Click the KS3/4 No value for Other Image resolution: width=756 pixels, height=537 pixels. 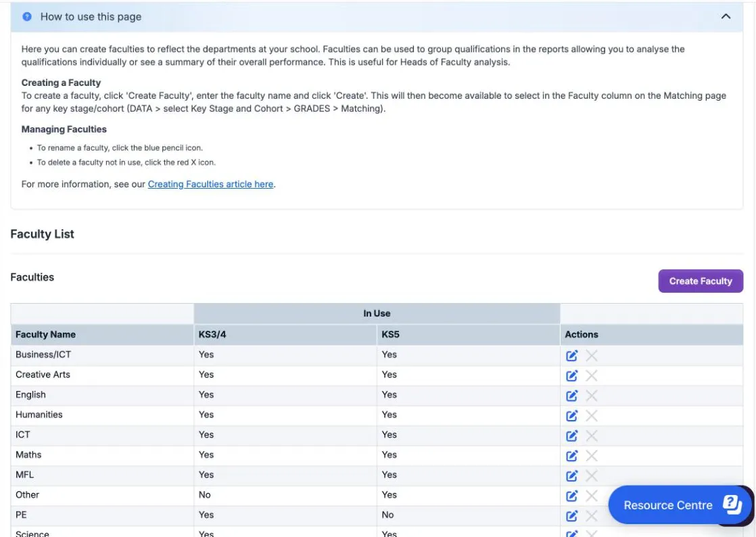pos(204,495)
